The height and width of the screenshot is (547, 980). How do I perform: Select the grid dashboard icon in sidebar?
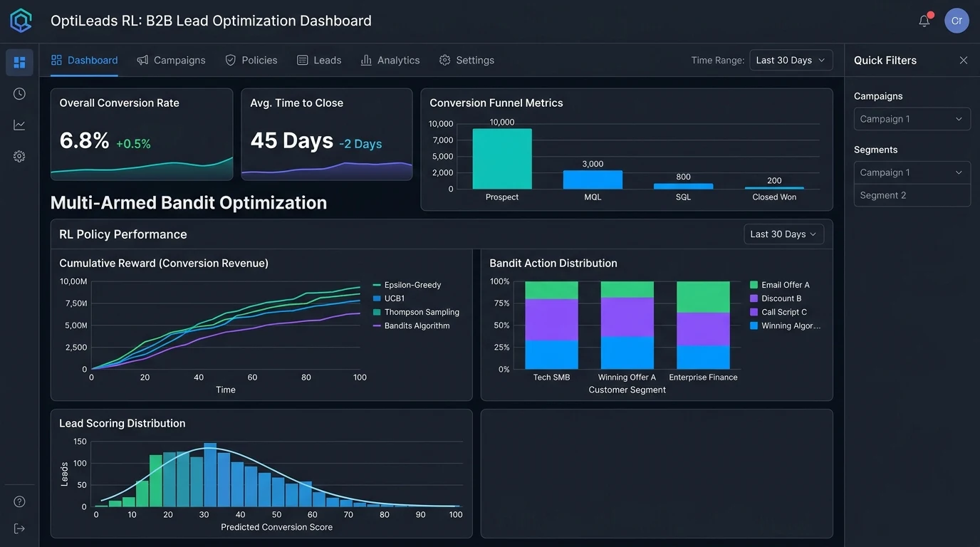19,63
